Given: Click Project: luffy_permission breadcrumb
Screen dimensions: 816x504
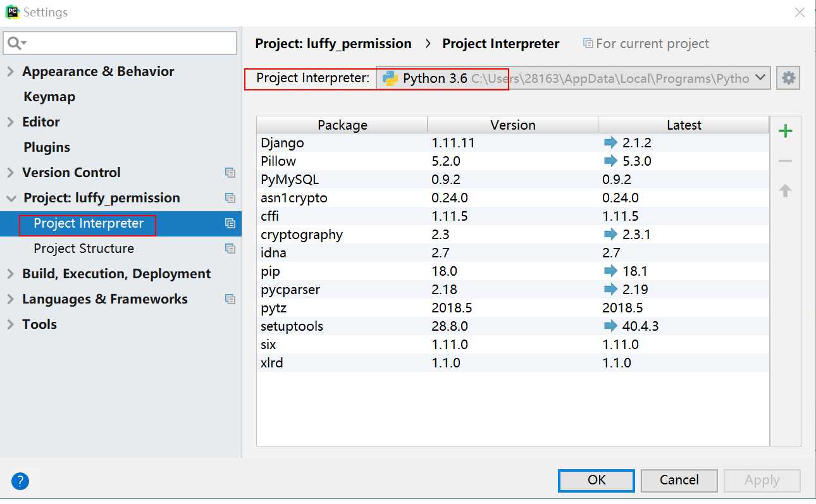Looking at the screenshot, I should (x=333, y=44).
